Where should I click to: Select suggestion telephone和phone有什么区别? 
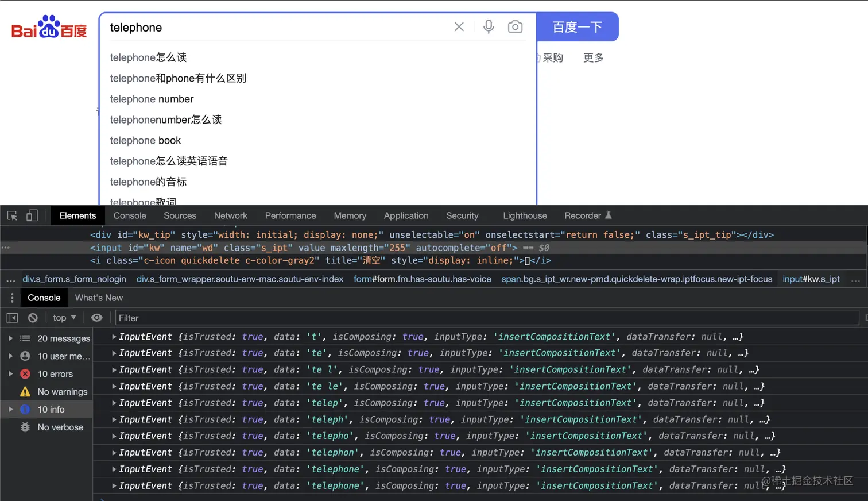[x=178, y=78]
